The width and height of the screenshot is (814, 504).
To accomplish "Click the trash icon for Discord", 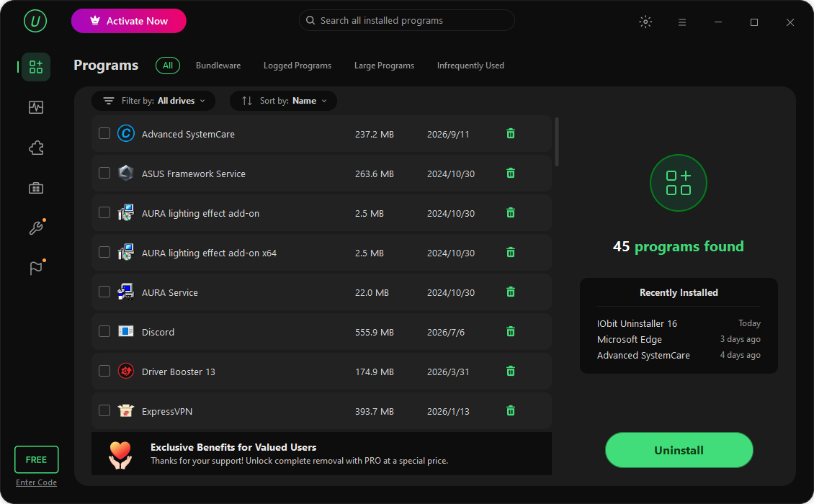I will [511, 332].
